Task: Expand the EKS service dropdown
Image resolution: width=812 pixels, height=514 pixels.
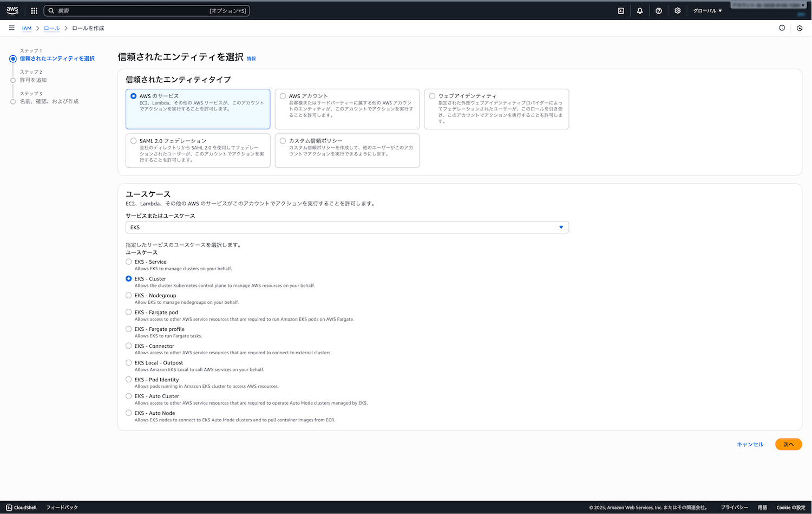Action: tap(347, 227)
